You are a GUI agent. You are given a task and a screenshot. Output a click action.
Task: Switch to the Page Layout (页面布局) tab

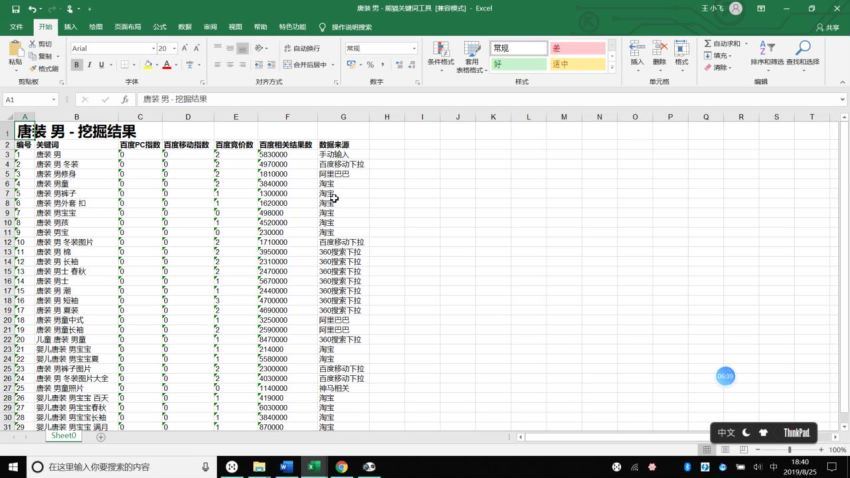[127, 27]
